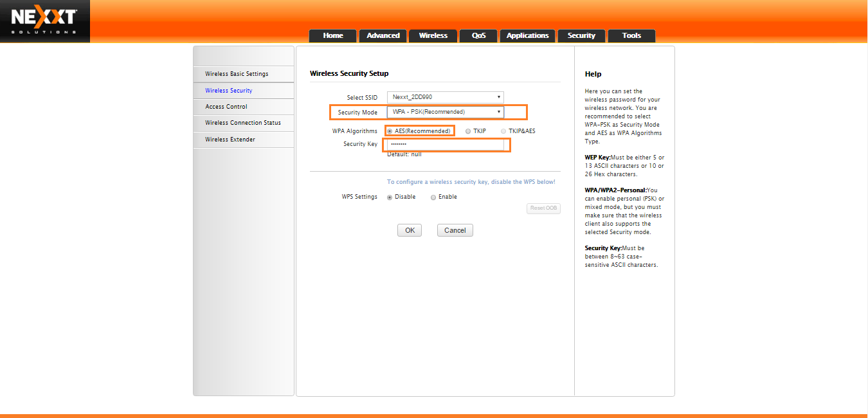Open Wireless Extender sidebar item

pyautogui.click(x=230, y=140)
